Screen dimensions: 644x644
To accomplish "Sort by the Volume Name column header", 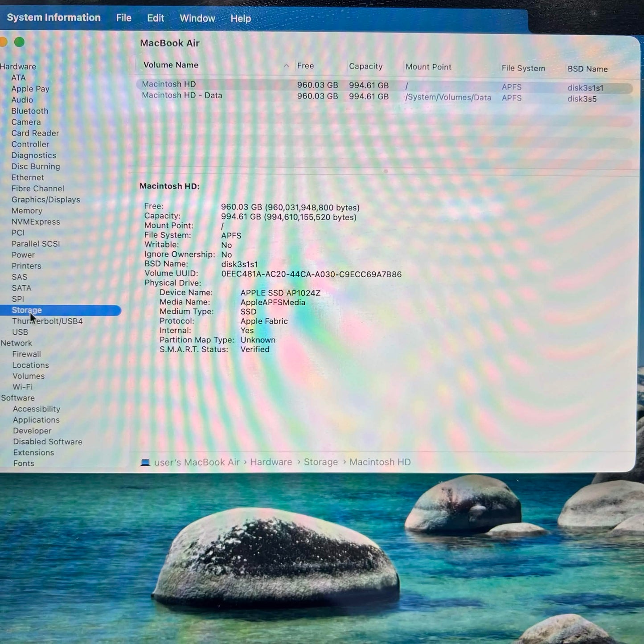I will [x=171, y=65].
